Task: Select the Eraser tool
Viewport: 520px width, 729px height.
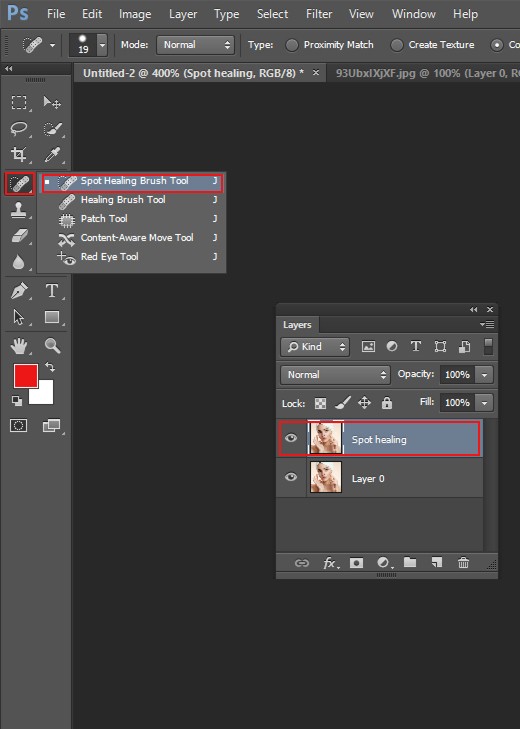Action: tap(19, 236)
